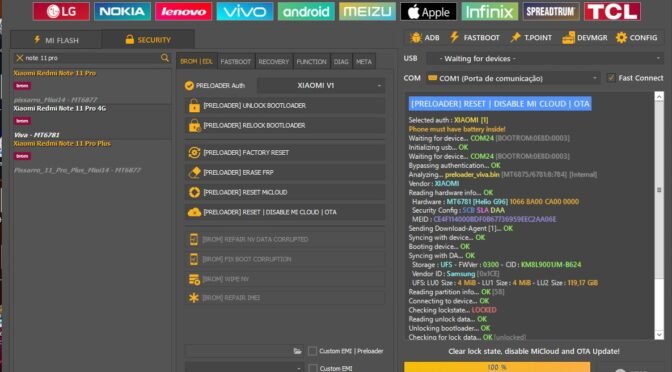Select Xiaomi Redmi Note 11 Pro device
The image size is (672, 372).
click(91, 87)
